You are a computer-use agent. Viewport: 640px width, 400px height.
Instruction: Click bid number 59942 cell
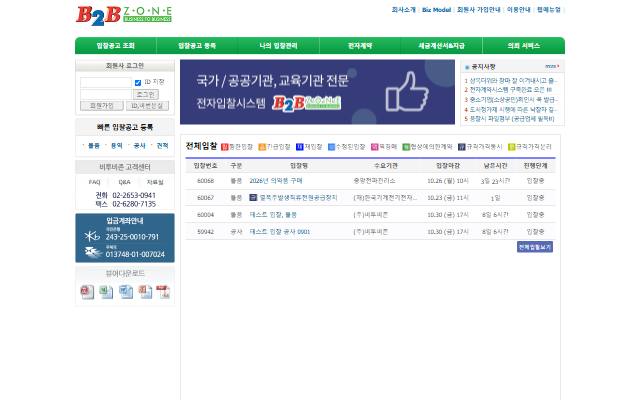(205, 232)
